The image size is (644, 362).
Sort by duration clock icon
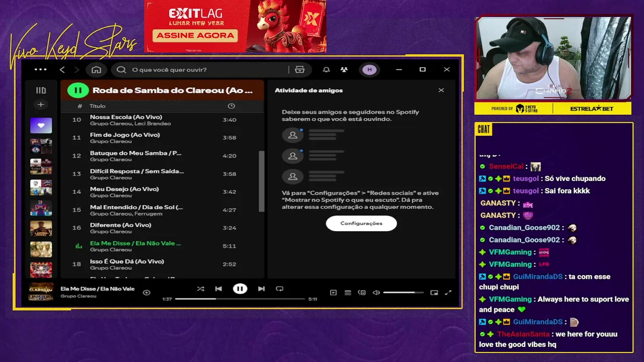point(231,106)
